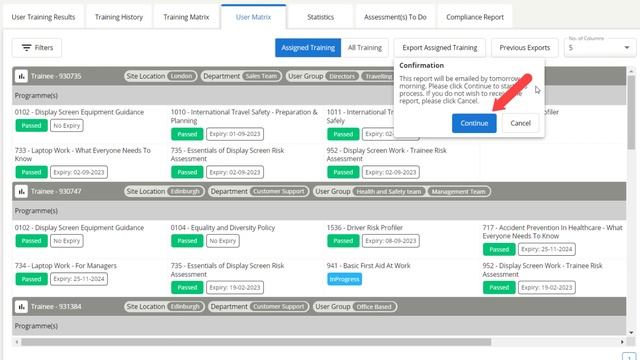Click vertical scrollbar down arrow
The image size is (640, 360).
click(x=631, y=333)
